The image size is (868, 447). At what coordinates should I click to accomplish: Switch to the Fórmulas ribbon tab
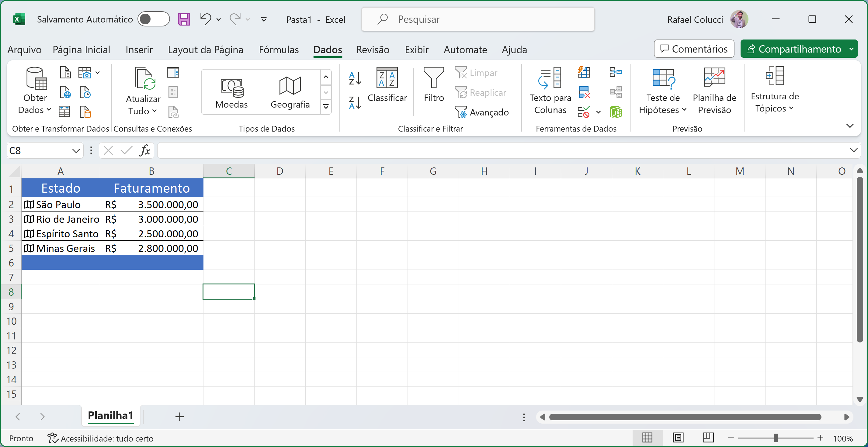point(279,50)
